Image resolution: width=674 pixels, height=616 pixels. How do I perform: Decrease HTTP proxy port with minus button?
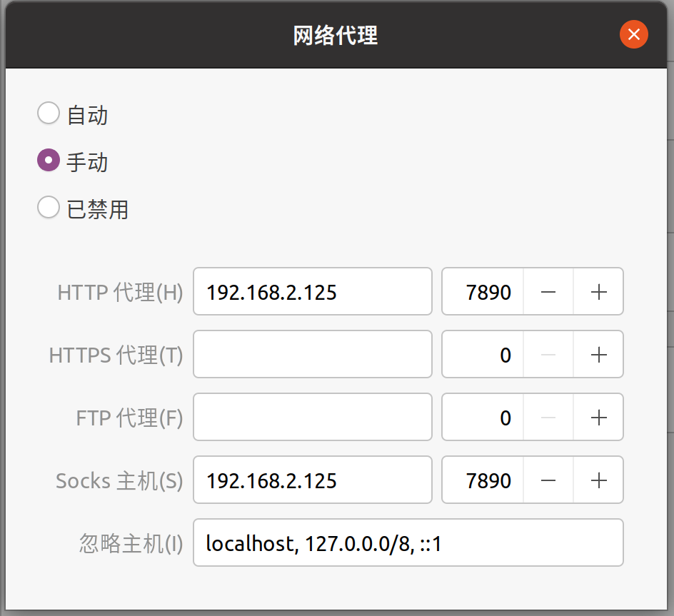tap(548, 291)
